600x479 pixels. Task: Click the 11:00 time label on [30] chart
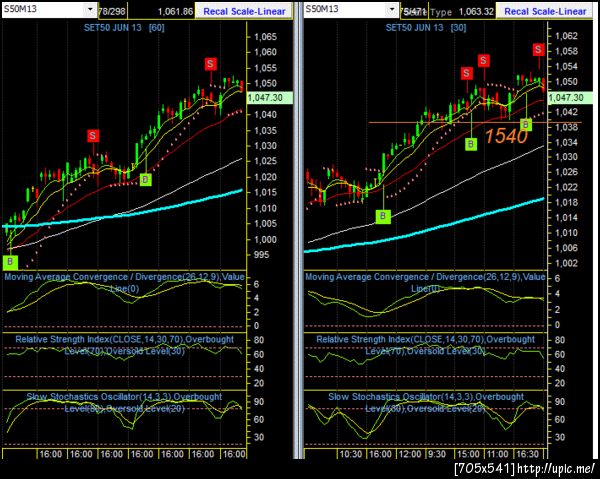(497, 454)
